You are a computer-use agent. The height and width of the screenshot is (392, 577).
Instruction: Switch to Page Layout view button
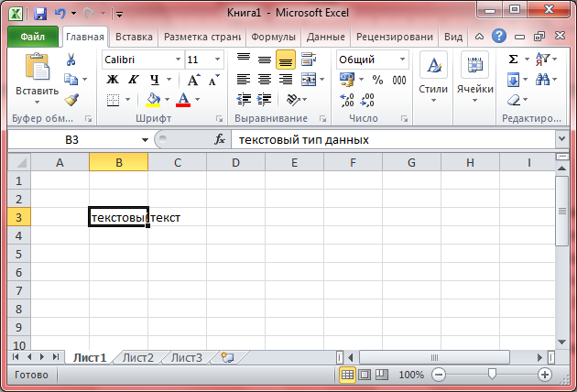click(x=365, y=375)
